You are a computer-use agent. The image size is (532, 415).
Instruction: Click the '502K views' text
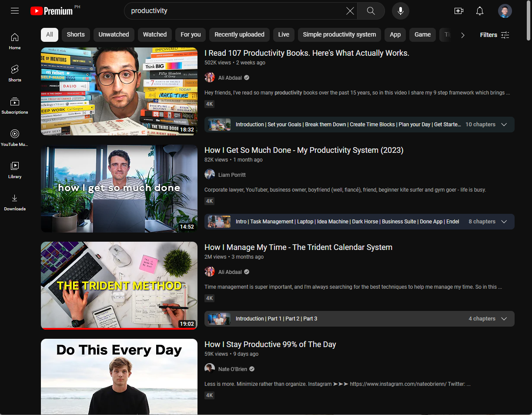tap(217, 63)
